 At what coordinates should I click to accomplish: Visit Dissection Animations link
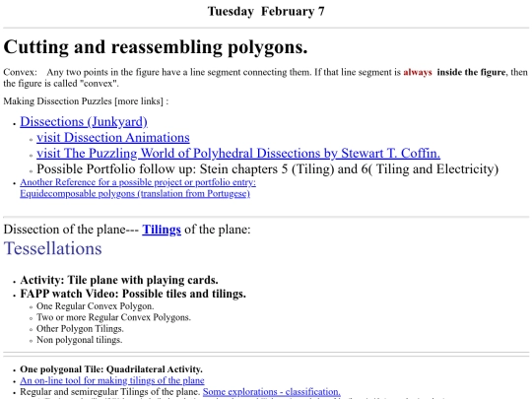point(113,138)
